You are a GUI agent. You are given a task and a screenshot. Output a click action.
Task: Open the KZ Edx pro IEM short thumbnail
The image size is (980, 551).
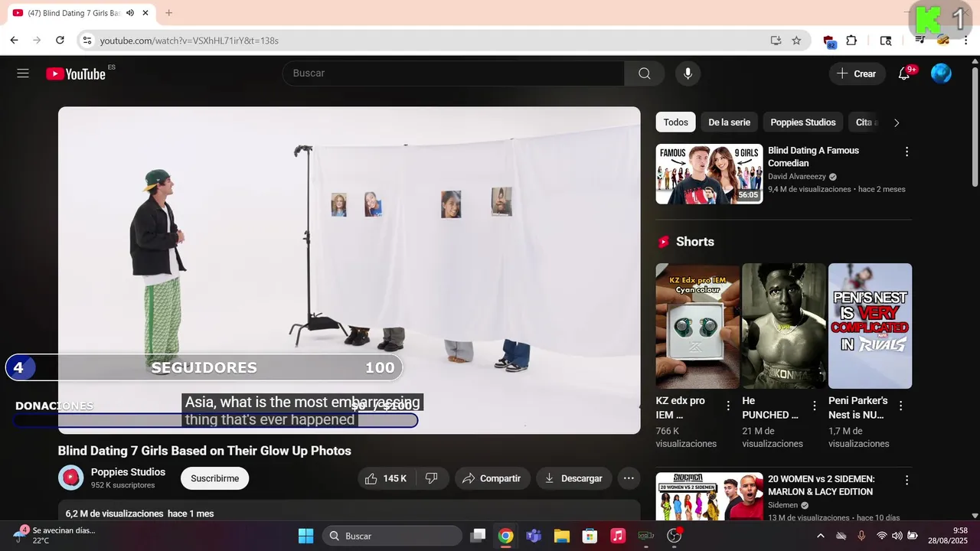point(697,326)
